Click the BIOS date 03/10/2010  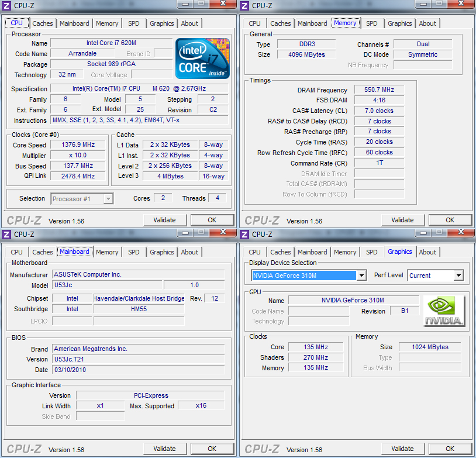pyautogui.click(x=139, y=370)
